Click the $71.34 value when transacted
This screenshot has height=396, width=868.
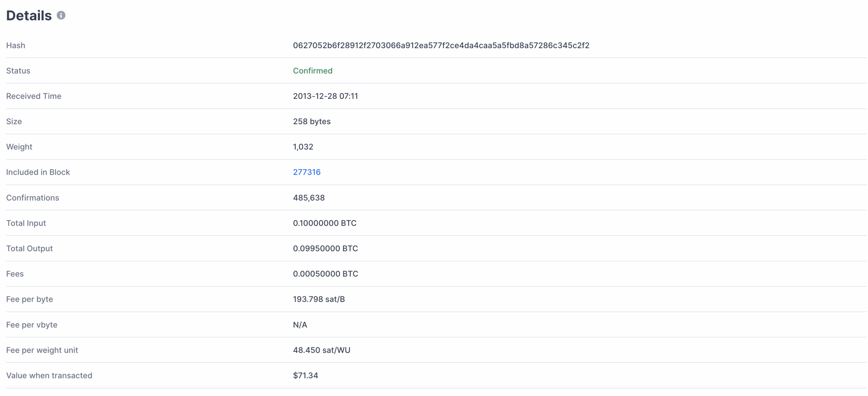(305, 375)
